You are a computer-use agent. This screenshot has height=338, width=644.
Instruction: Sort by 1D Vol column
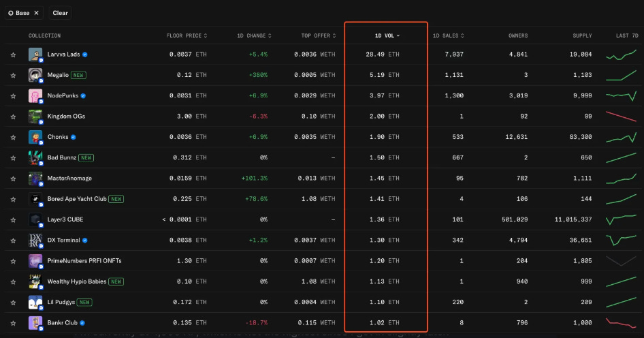coord(387,35)
